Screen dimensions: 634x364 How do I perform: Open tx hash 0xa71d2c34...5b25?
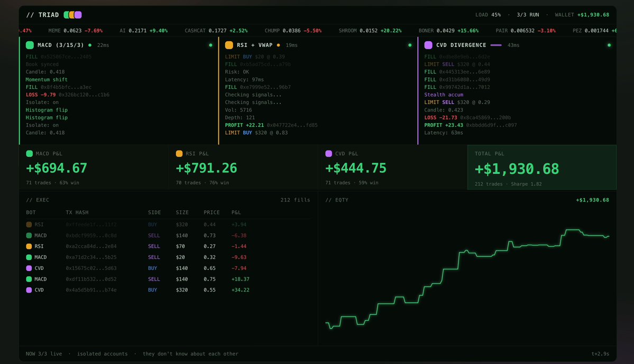(91, 257)
